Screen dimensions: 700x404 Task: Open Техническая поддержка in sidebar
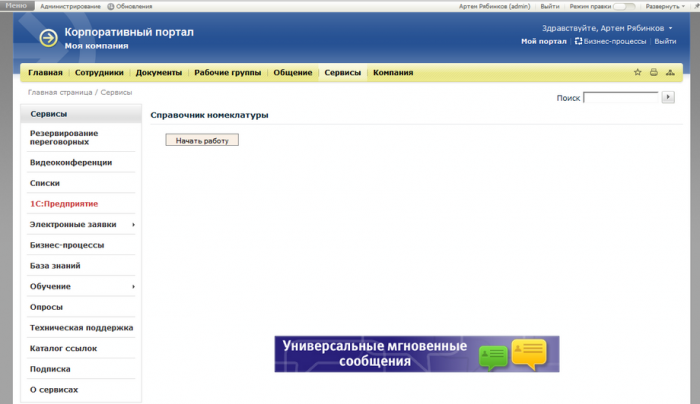point(81,327)
